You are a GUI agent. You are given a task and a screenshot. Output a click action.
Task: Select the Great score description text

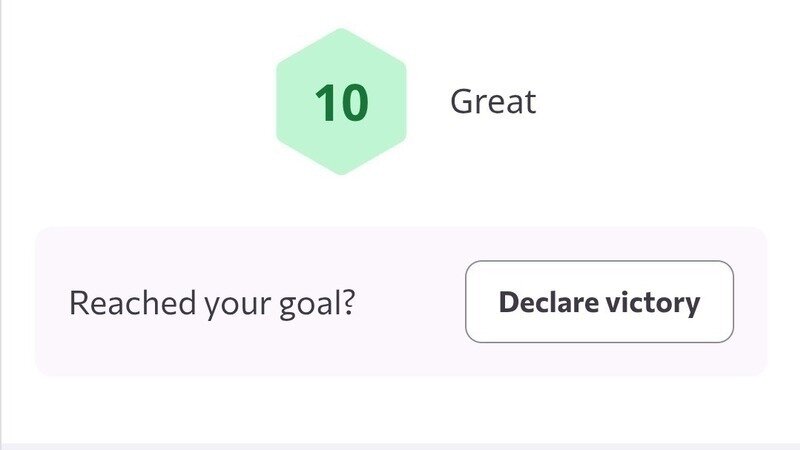493,102
